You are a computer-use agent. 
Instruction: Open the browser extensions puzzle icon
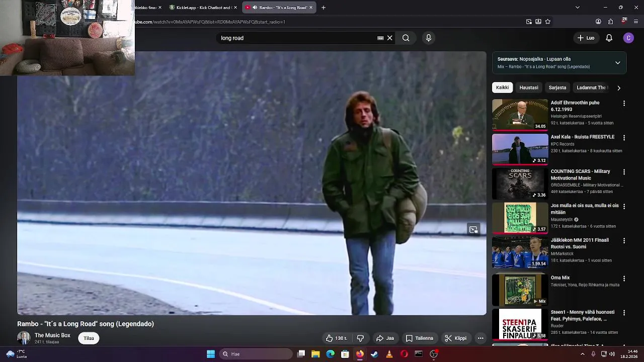(610, 22)
